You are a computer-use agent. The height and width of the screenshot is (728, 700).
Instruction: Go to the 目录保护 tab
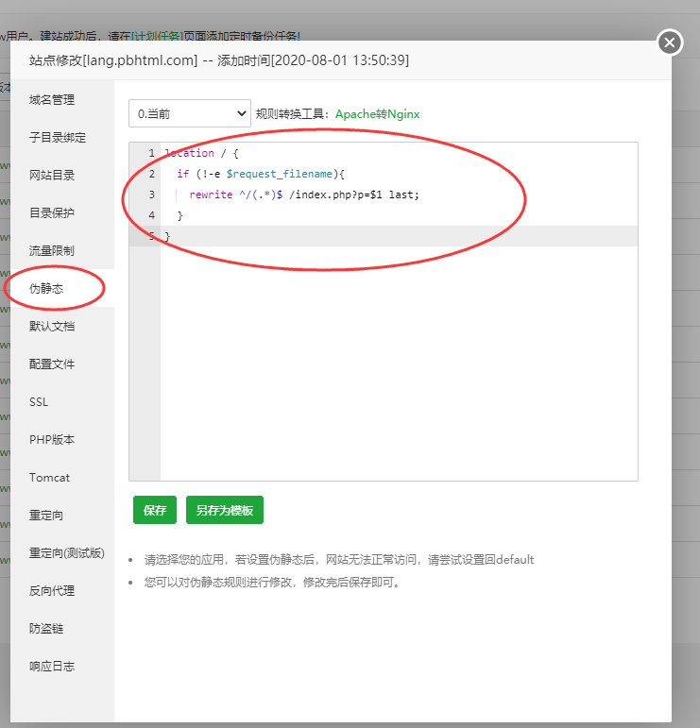[52, 212]
